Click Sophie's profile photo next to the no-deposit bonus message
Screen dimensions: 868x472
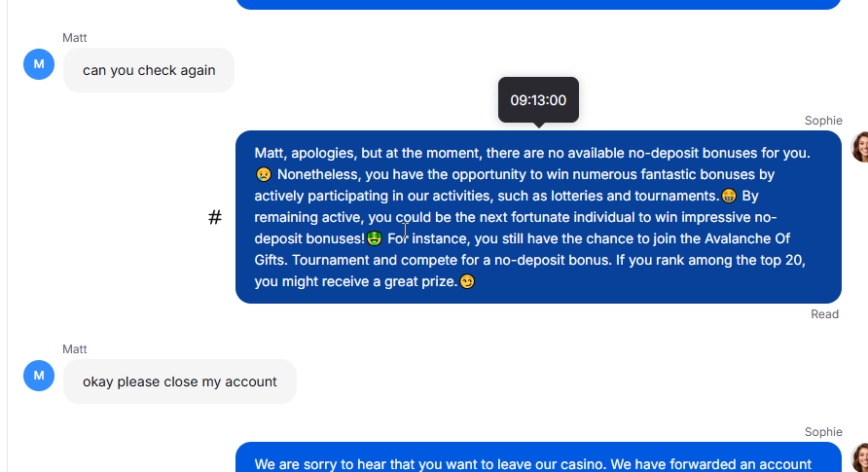pyautogui.click(x=859, y=147)
